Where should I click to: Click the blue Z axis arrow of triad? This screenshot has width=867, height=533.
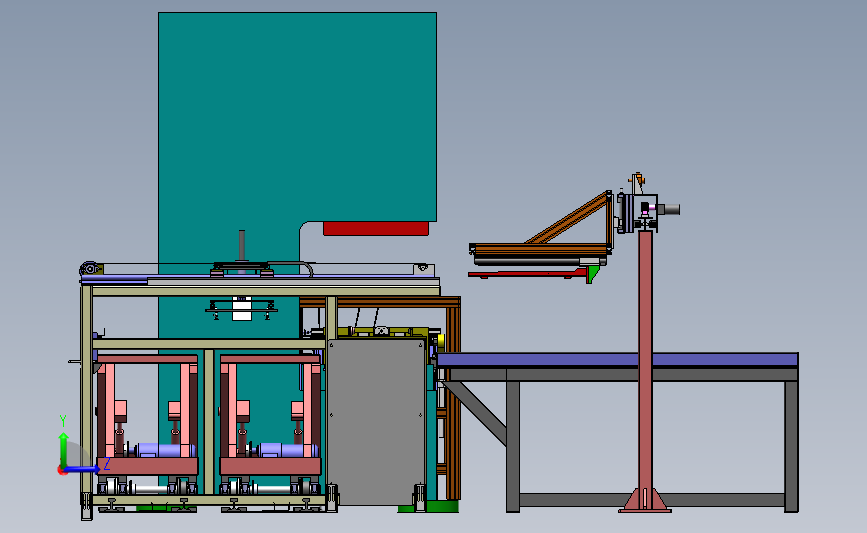(82, 469)
